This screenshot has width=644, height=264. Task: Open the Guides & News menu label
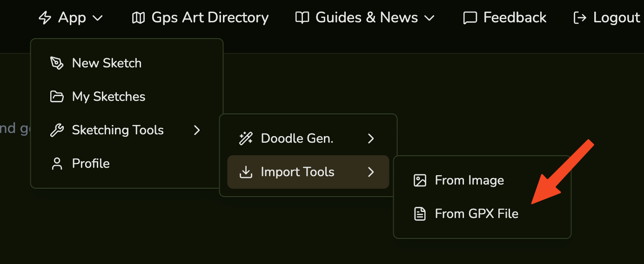[367, 18]
